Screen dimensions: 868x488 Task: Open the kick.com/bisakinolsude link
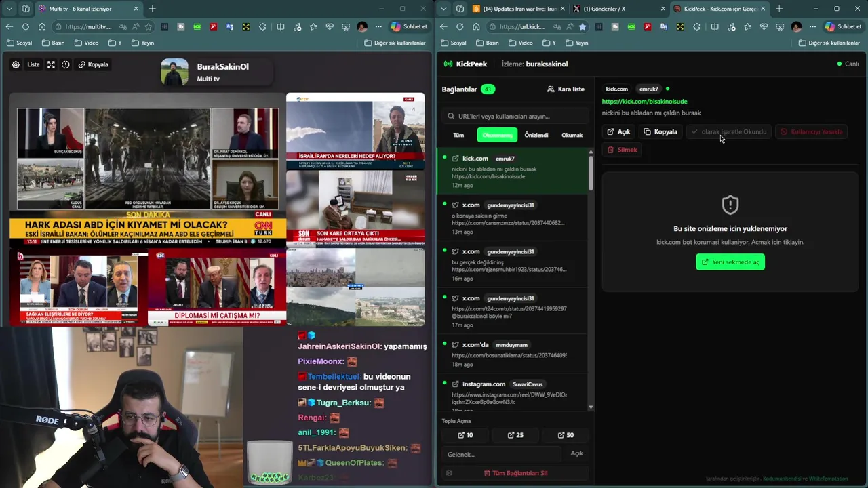click(x=644, y=102)
